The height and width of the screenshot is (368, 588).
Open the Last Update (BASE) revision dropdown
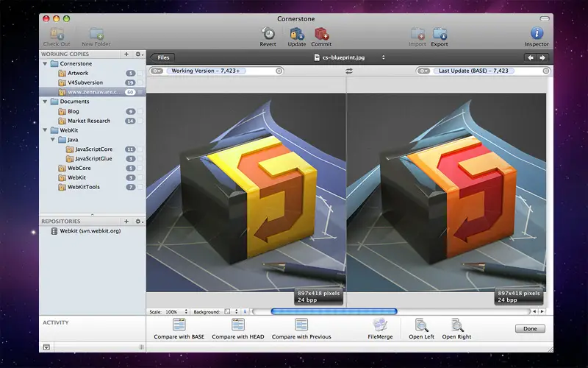pos(424,71)
